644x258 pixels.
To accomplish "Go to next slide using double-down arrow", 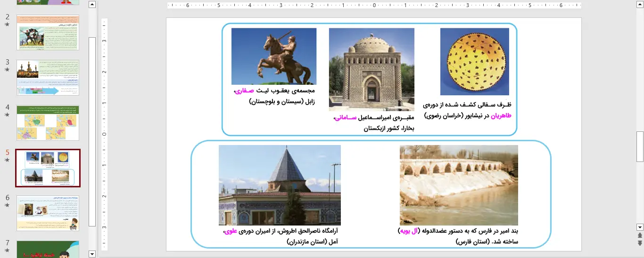I will coord(640,243).
